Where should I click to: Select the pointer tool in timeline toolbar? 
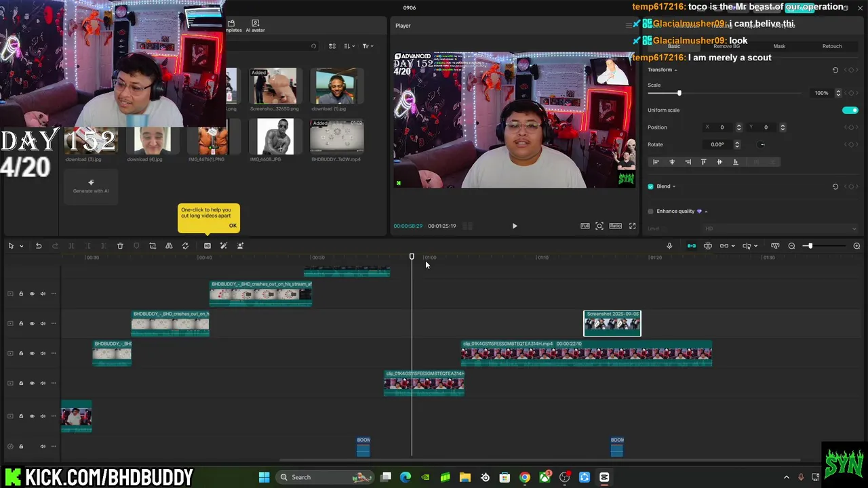click(x=10, y=246)
